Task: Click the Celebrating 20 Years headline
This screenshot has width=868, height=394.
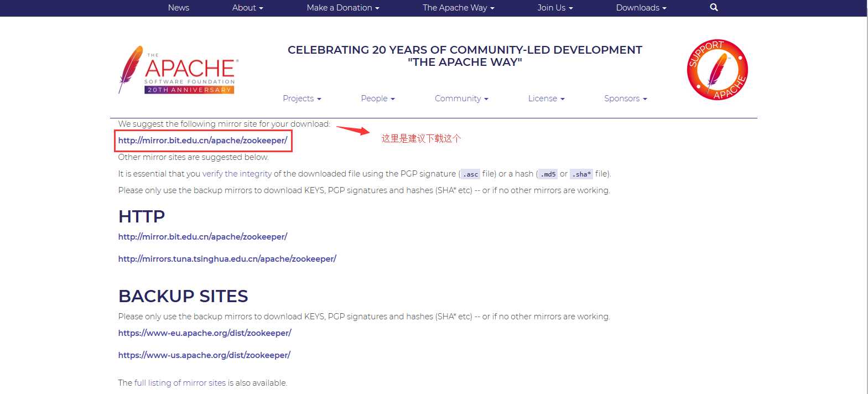Action: coord(465,56)
